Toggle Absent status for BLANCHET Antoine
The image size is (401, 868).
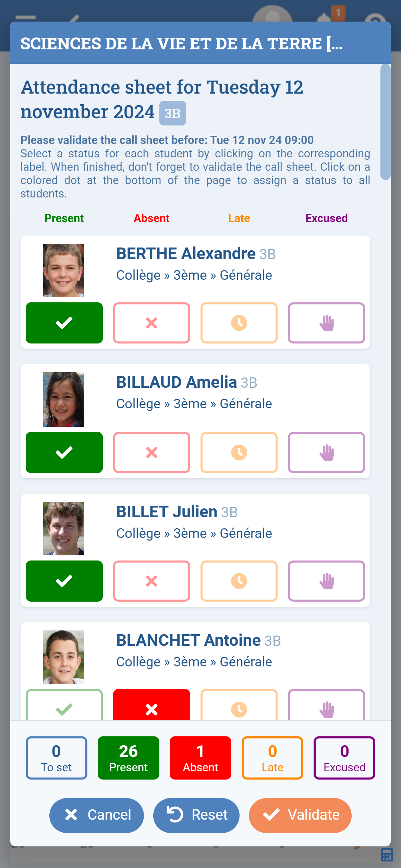pyautogui.click(x=151, y=706)
